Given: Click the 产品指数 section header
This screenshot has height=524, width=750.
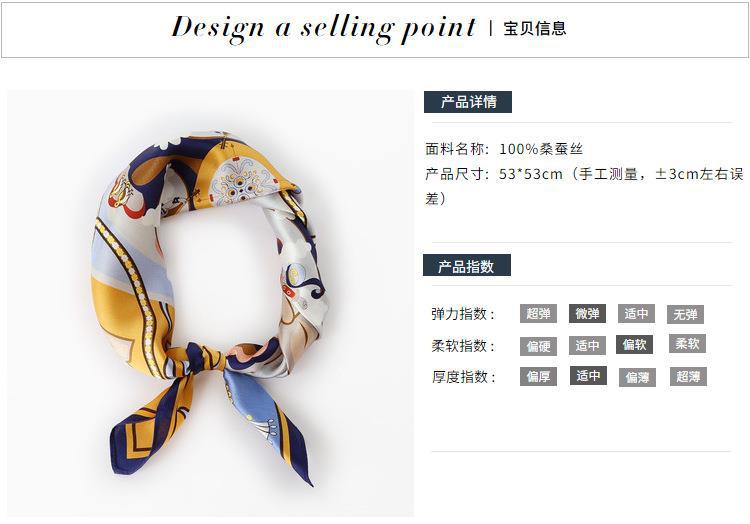Looking at the screenshot, I should click(467, 265).
